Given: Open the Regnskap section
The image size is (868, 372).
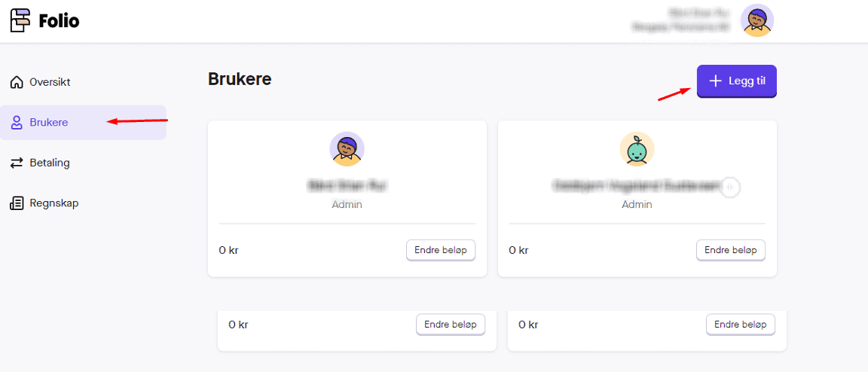Looking at the screenshot, I should point(53,203).
